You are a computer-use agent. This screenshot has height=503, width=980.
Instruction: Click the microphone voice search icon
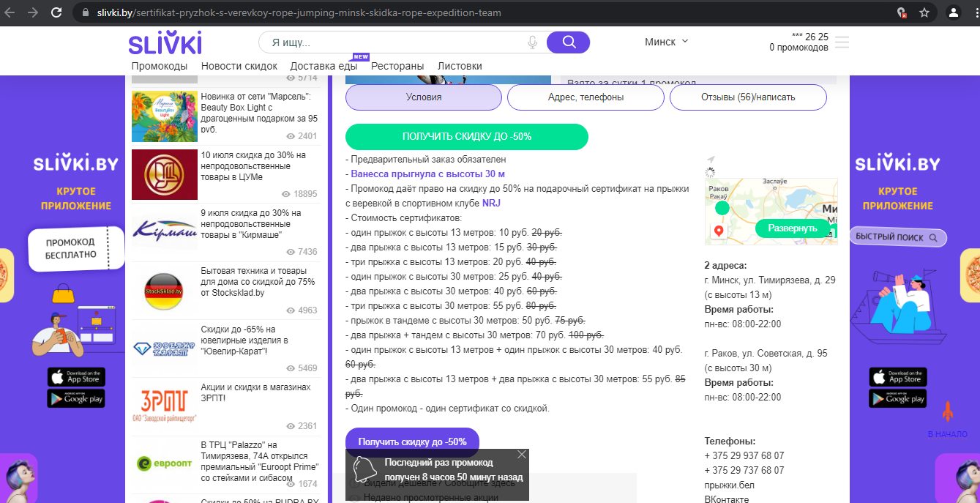click(x=533, y=42)
